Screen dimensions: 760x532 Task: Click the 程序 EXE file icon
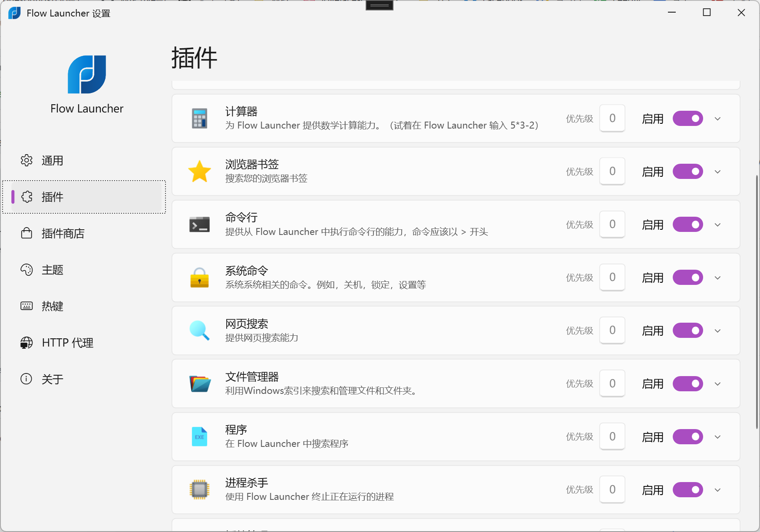(199, 436)
